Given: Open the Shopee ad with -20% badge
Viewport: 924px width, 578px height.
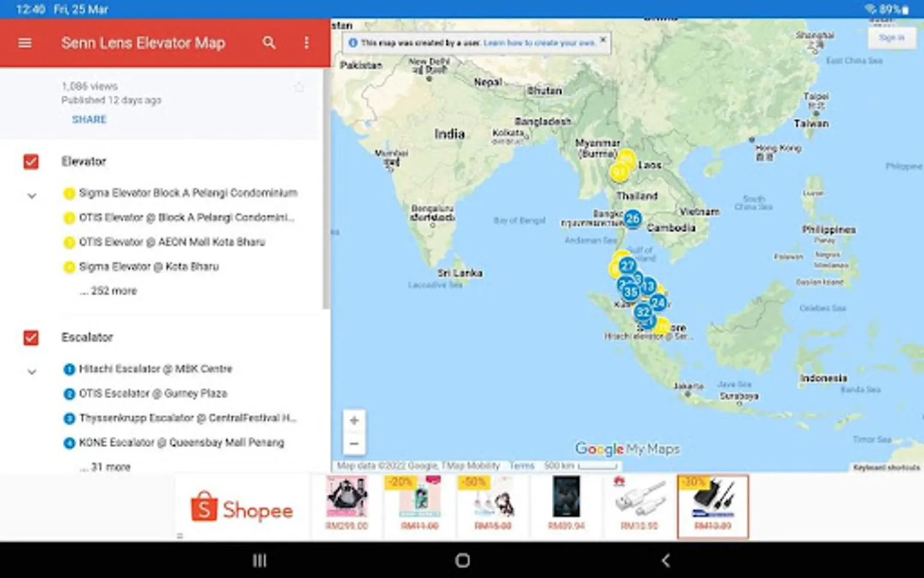Looking at the screenshot, I should point(420,506).
